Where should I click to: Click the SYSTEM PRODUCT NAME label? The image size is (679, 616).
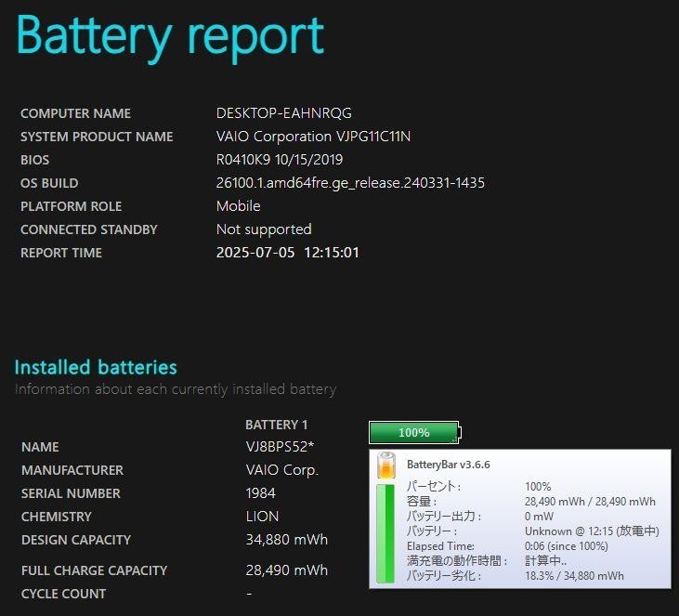[x=97, y=137]
